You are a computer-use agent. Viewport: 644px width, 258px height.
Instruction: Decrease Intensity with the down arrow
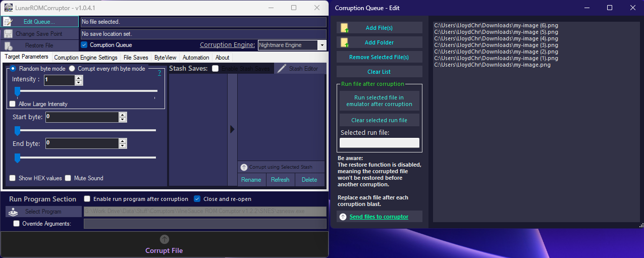[x=79, y=82]
